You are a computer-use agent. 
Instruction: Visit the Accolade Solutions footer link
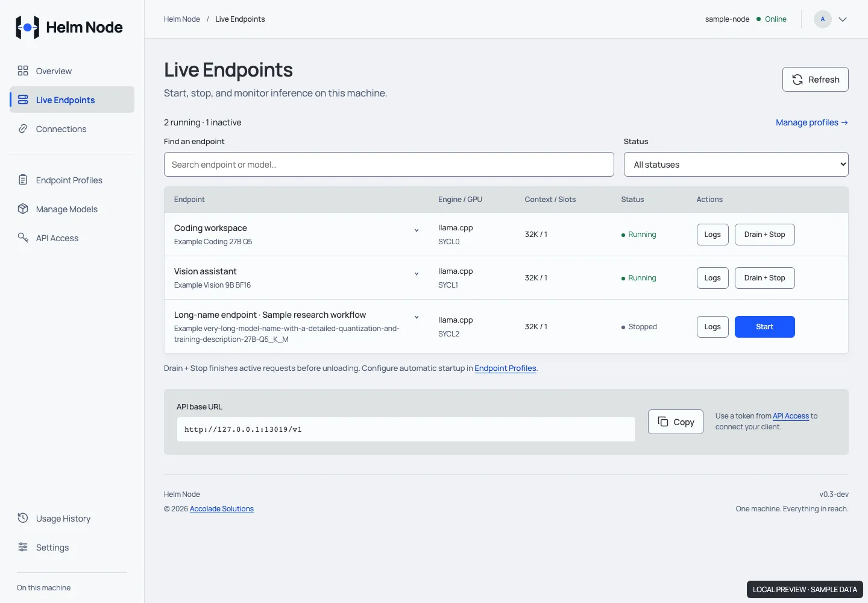point(222,509)
